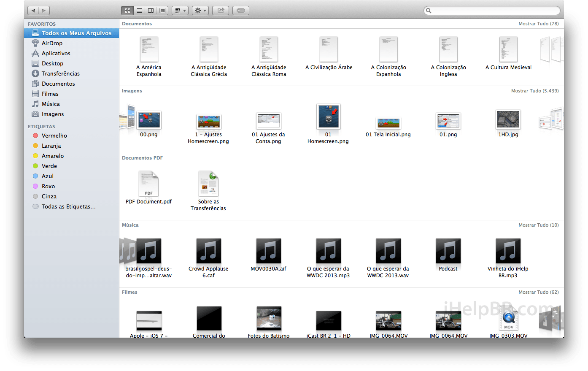
Task: Select Sobre as Transferências PDF file
Action: point(209,191)
